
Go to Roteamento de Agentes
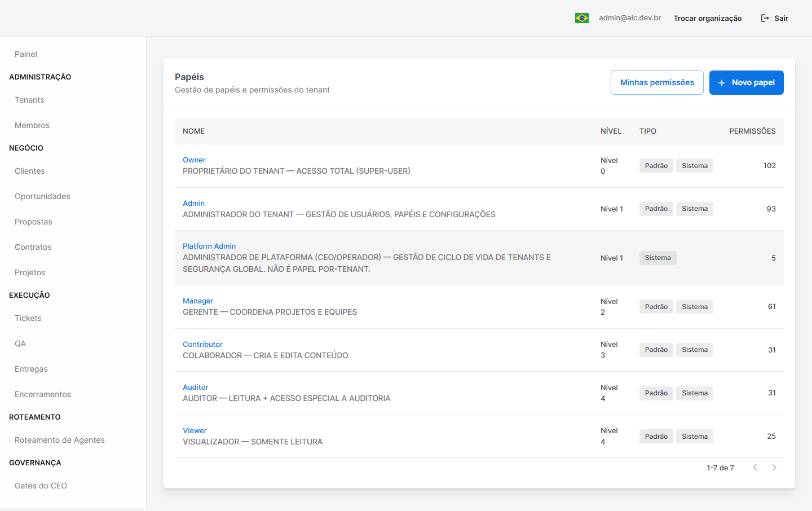coord(60,440)
